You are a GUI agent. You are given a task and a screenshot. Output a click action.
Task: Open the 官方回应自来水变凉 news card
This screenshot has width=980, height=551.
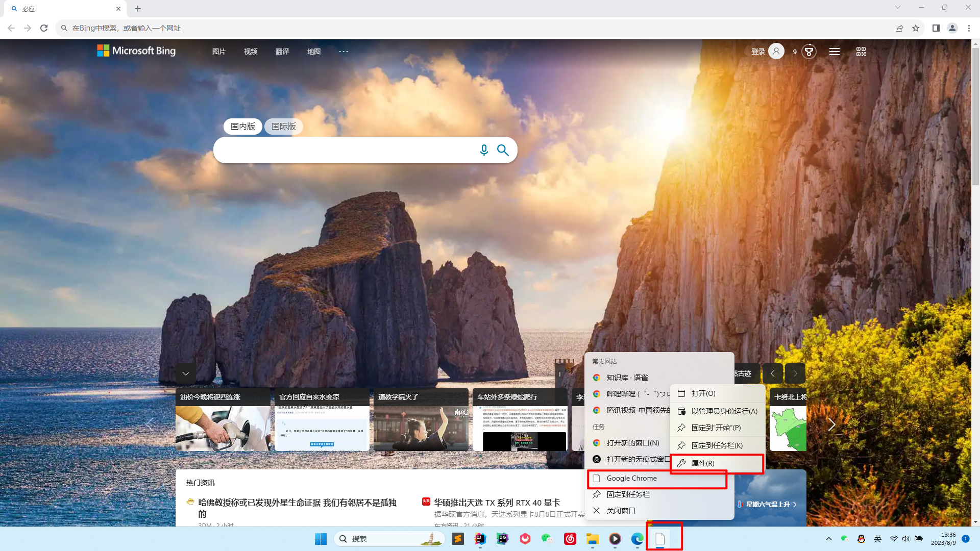pyautogui.click(x=322, y=419)
